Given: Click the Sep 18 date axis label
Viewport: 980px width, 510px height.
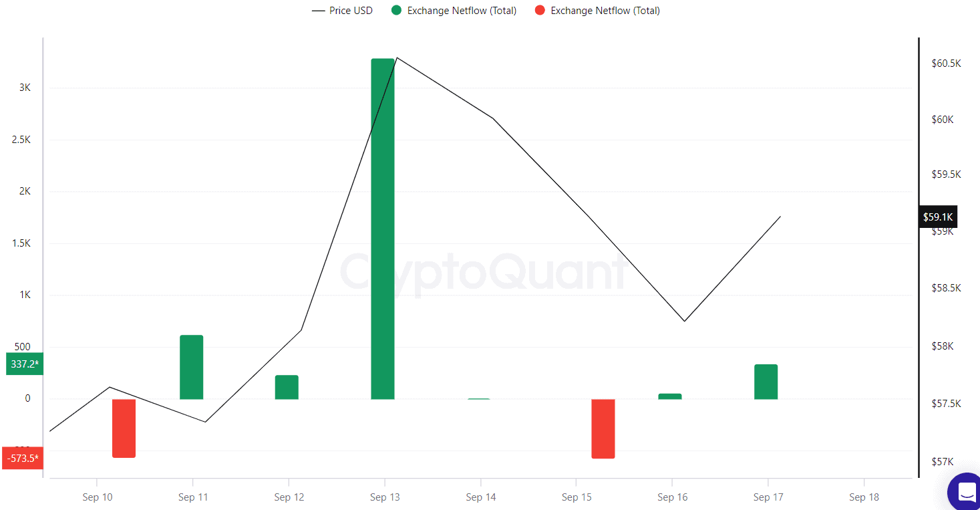Looking at the screenshot, I should pos(864,497).
